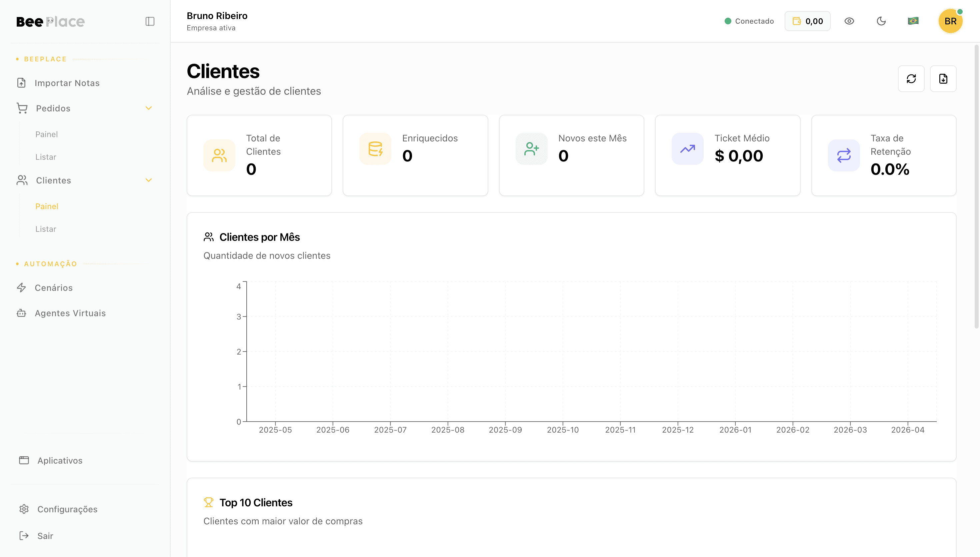This screenshot has height=557, width=980.
Task: Toggle dark mode with moon icon
Action: coord(881,21)
